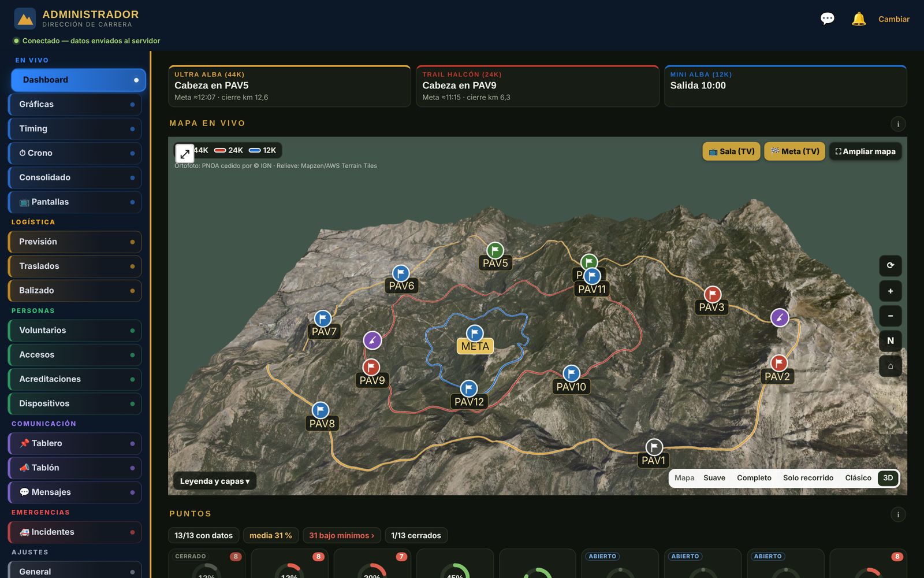
Task: Open Dispositivos section
Action: 75,403
